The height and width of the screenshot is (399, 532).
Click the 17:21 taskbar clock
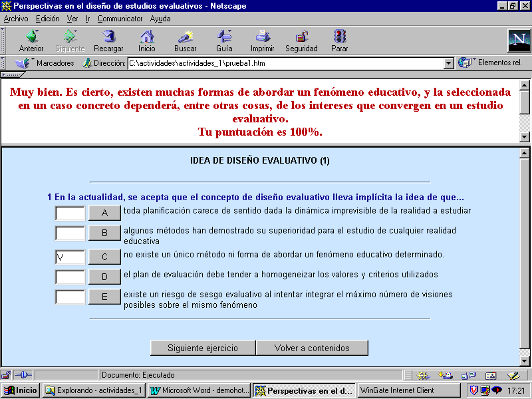[x=516, y=390]
